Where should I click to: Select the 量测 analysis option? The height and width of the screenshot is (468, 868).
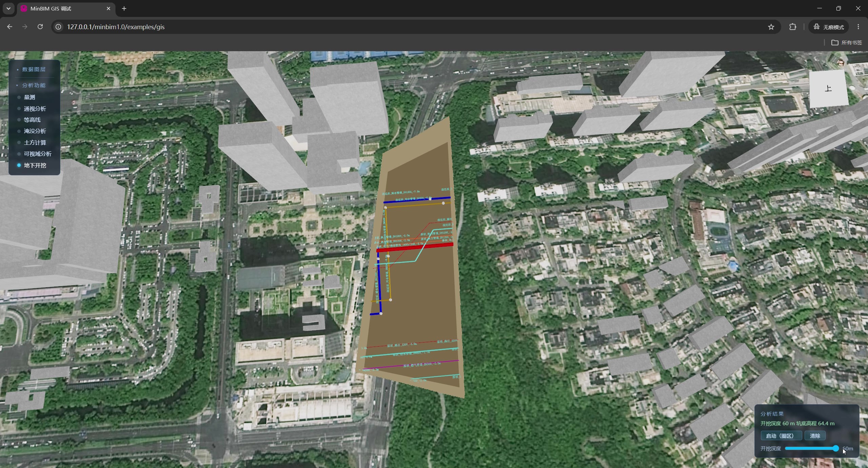29,97
